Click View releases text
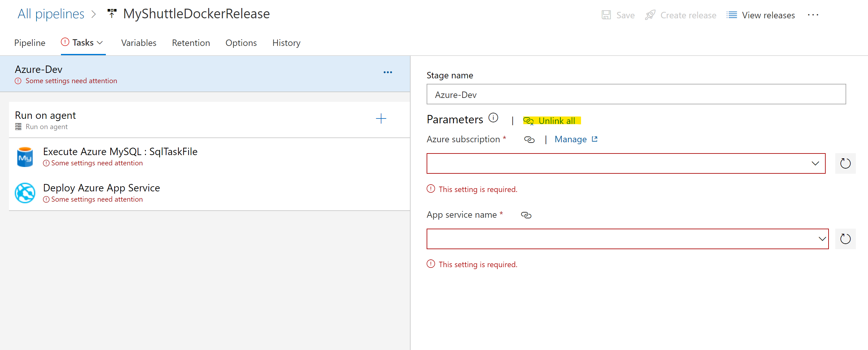Viewport: 868px width, 350px height. (768, 15)
